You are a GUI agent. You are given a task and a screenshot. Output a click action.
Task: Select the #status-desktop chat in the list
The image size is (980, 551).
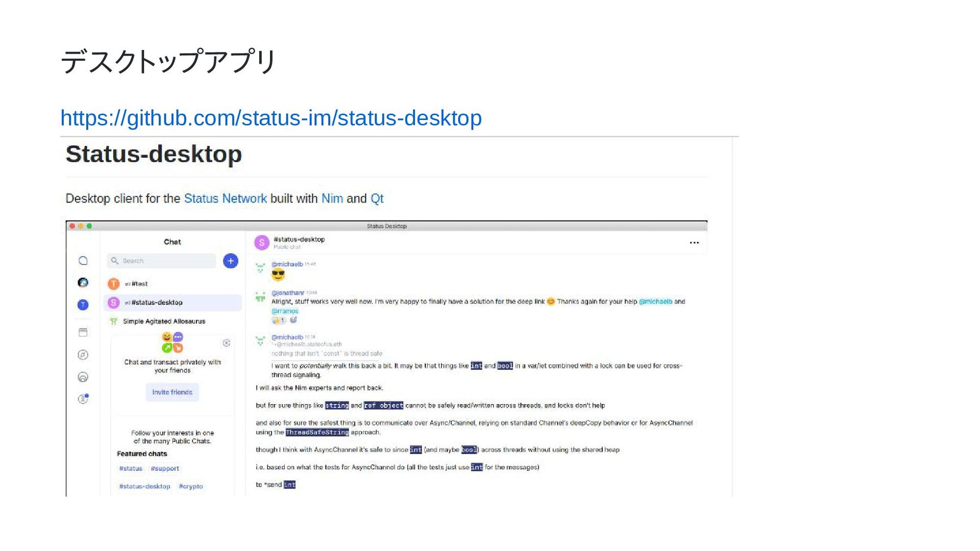coord(173,303)
